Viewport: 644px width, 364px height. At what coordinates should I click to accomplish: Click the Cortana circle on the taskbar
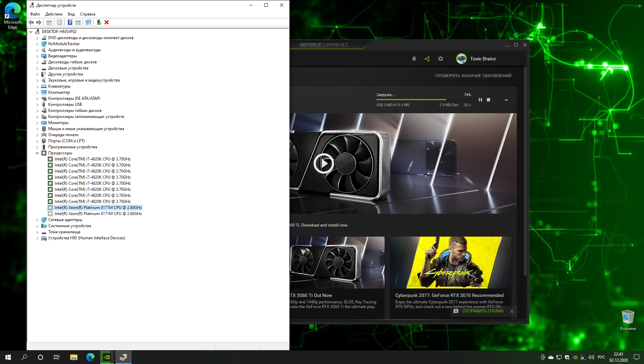40,357
